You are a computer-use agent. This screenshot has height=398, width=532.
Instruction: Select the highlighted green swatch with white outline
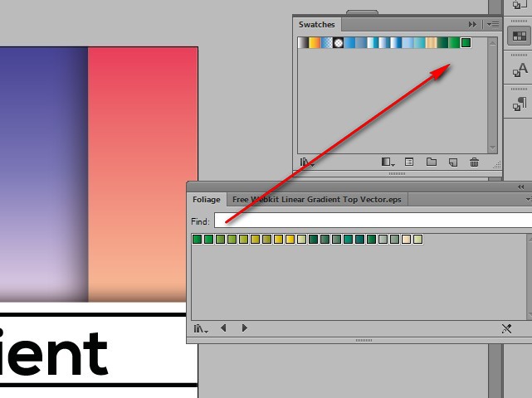point(466,43)
